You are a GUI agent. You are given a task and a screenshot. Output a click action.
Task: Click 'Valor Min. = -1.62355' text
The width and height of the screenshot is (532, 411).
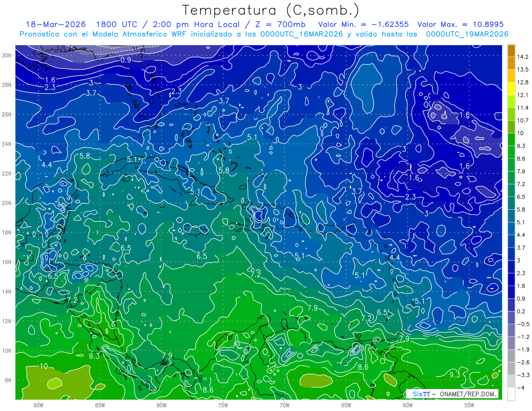pyautogui.click(x=364, y=24)
